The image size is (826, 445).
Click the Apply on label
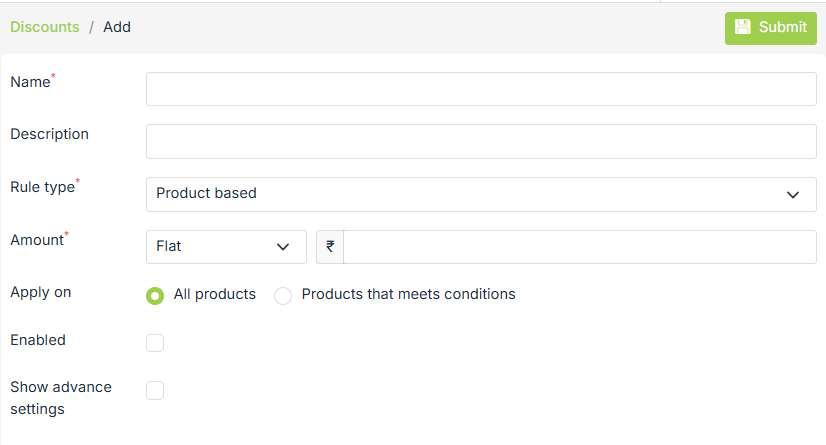[40, 292]
